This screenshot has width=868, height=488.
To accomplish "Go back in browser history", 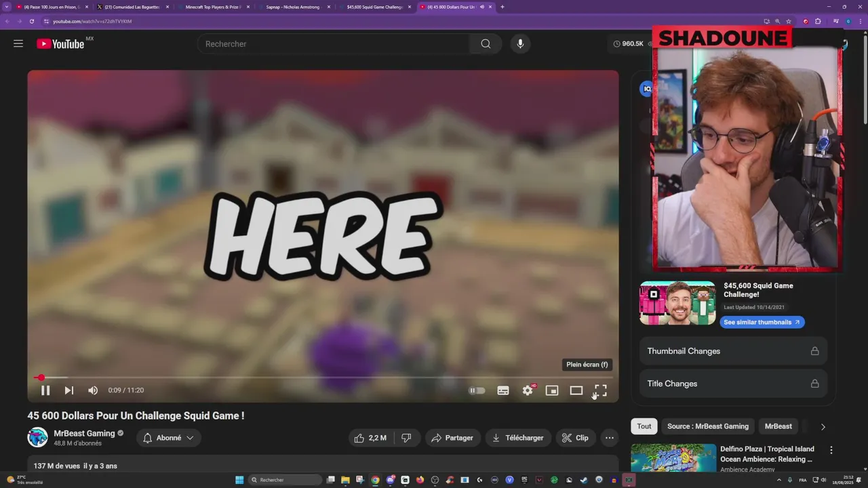I will [7, 21].
